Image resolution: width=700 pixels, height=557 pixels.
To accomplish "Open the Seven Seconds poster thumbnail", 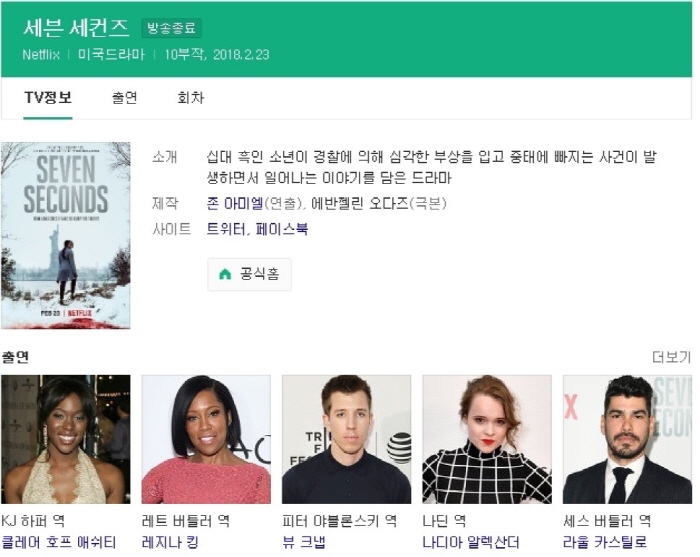I will (x=66, y=235).
